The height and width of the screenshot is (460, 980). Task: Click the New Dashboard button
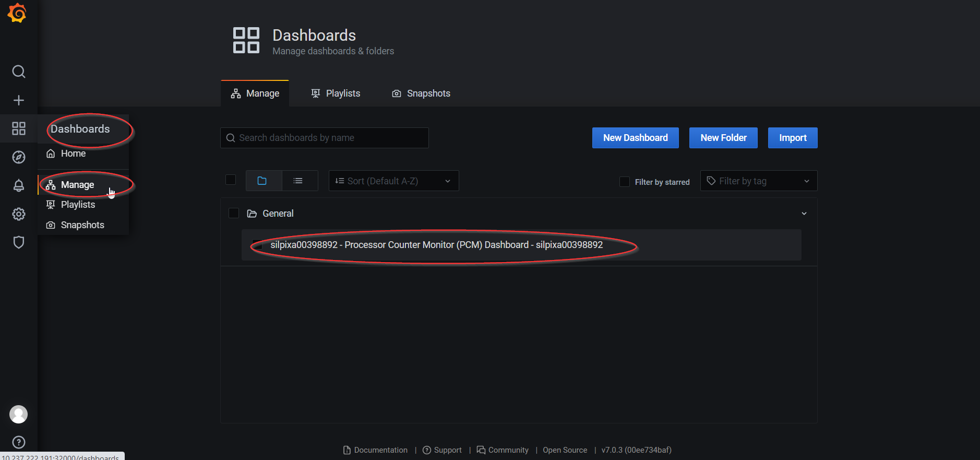636,138
